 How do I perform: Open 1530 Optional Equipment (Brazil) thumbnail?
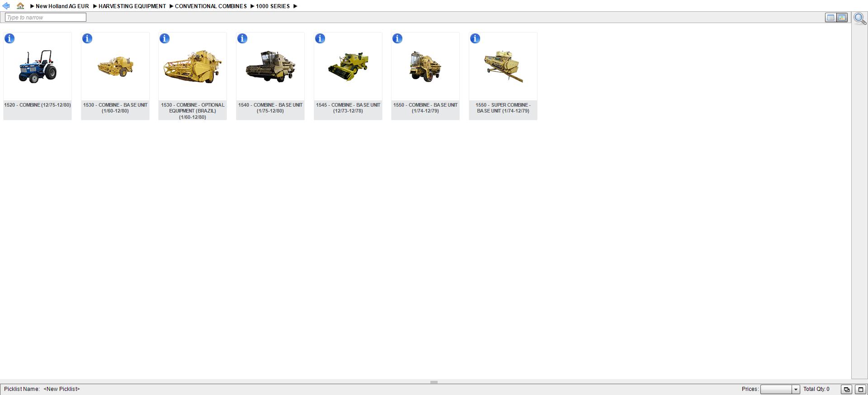193,66
